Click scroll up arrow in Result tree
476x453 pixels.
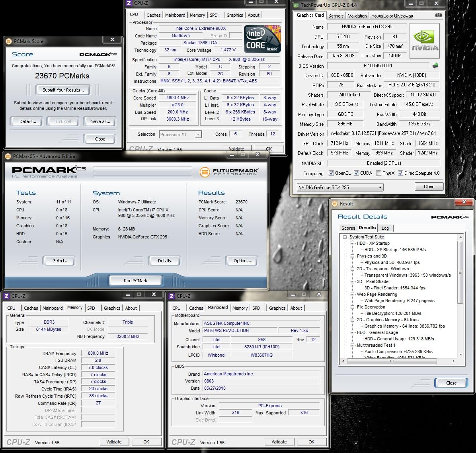(x=460, y=237)
